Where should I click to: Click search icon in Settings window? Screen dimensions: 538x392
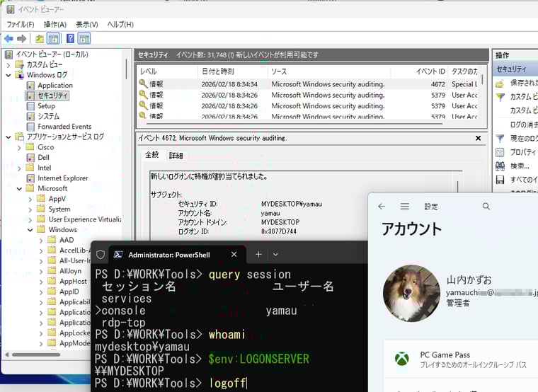pos(486,207)
